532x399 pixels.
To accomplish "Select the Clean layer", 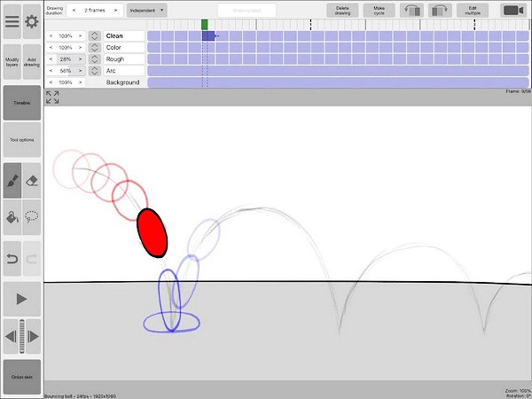I will tap(115, 36).
